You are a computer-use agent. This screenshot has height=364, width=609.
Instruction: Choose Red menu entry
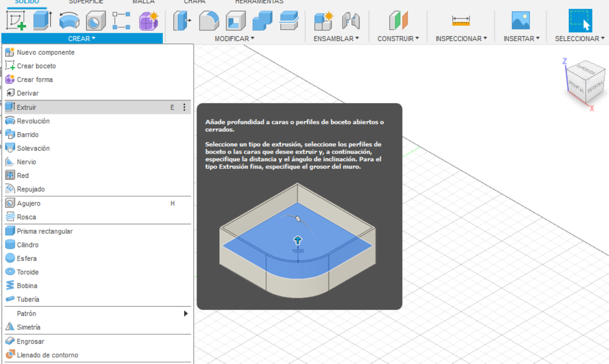(x=98, y=175)
